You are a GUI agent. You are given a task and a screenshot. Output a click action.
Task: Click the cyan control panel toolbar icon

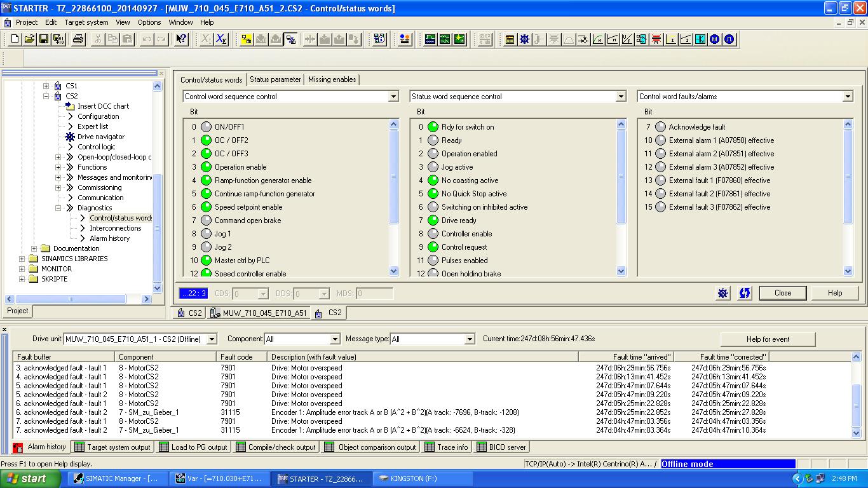(700, 39)
